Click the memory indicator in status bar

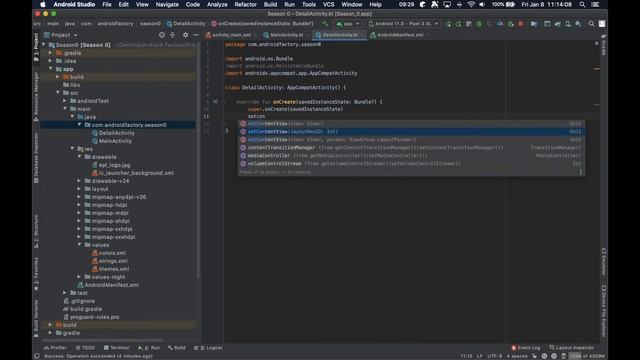click(588, 356)
